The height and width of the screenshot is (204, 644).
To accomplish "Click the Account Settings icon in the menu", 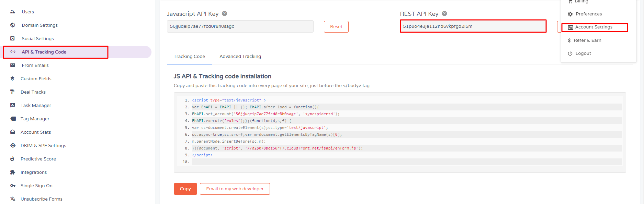I will tap(570, 27).
